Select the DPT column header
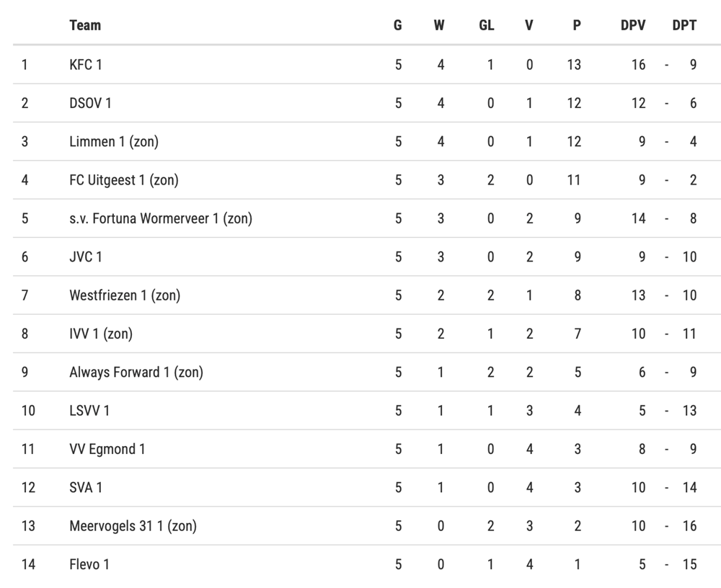Viewport: 721px width, 588px height. click(684, 25)
